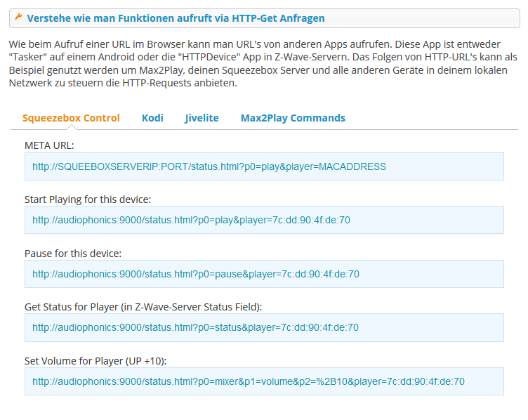The width and height of the screenshot is (528, 420).
Task: Click the 'Pause for this device:' label
Action: point(73,254)
